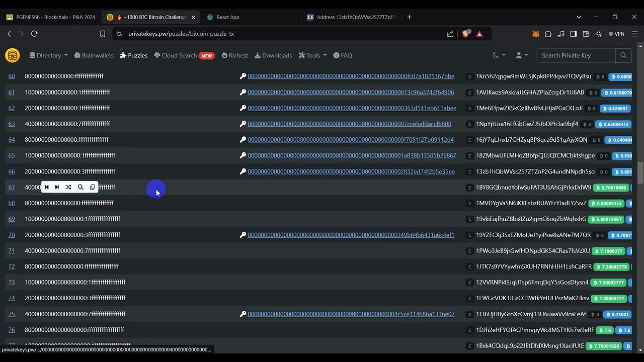Click the compressed 'C' badge for puzzle 67 address
This screenshot has width=644, height=362.
(470, 188)
